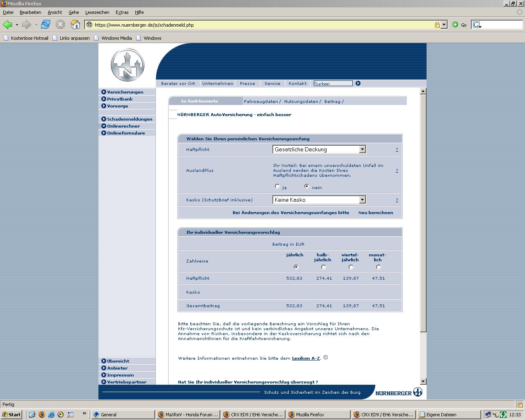Open the Lesezeichen menu
Image resolution: width=525 pixels, height=420 pixels.
pos(97,12)
